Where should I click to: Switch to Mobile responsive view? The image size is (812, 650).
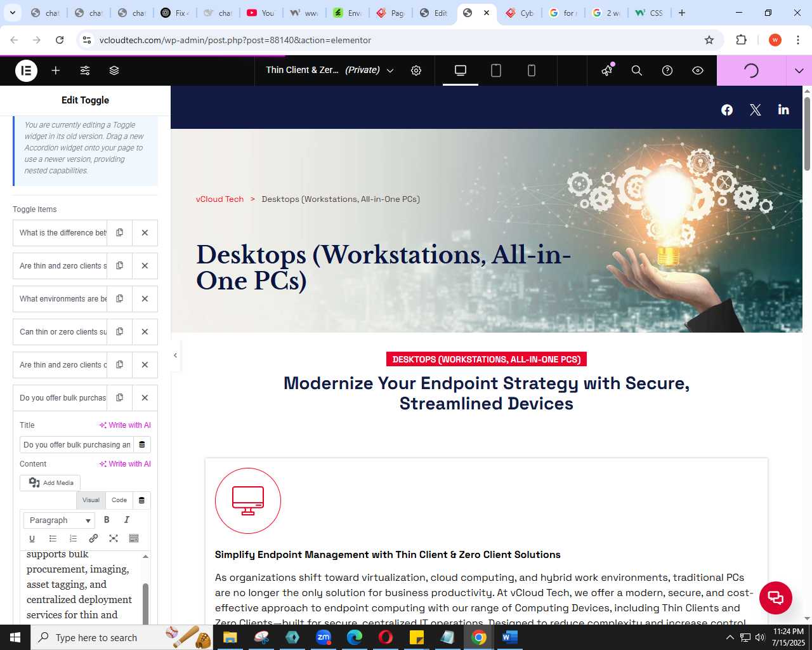532,70
